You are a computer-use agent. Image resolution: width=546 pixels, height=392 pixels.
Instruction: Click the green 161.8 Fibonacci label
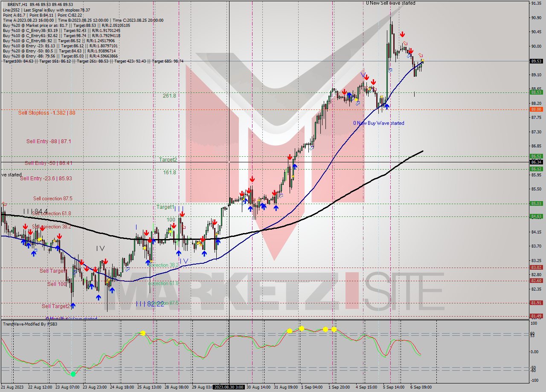tap(169, 173)
